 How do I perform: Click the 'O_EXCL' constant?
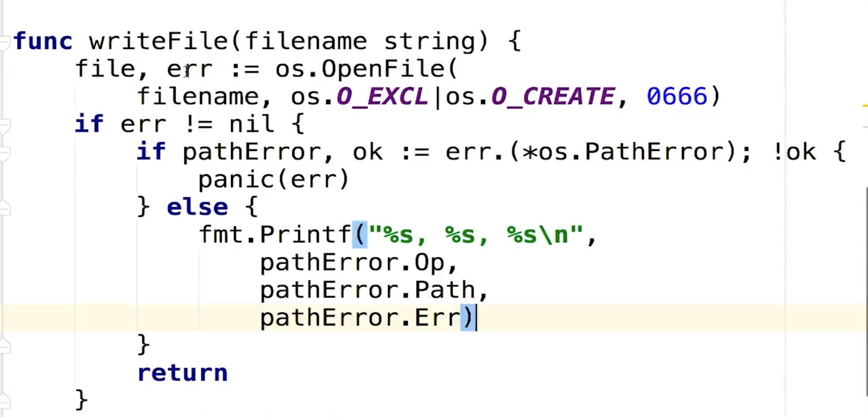[382, 97]
